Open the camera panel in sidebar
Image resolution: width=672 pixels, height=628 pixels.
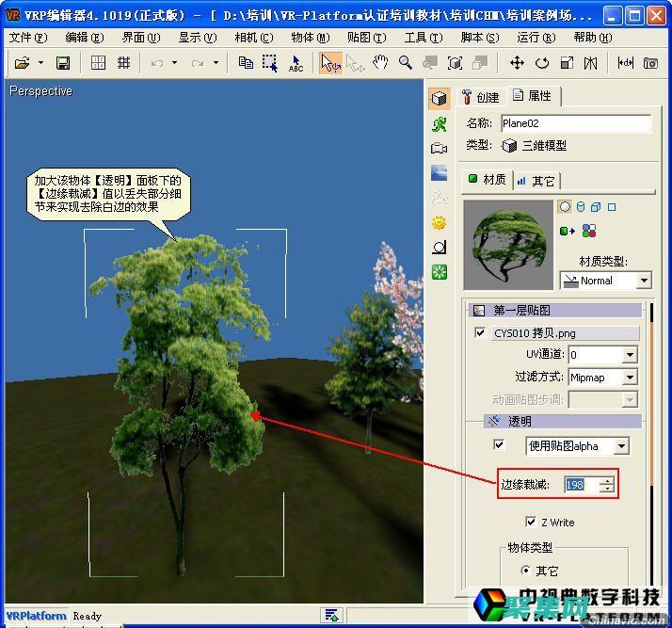(439, 149)
